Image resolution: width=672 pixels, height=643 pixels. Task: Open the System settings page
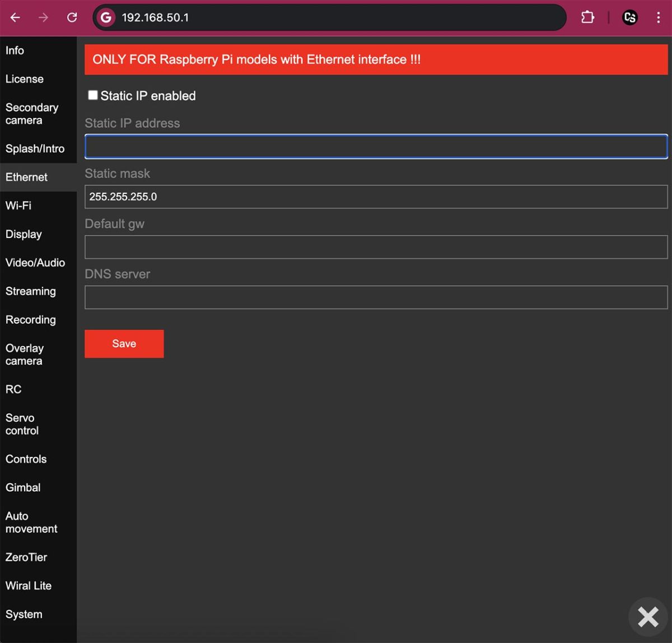[24, 614]
